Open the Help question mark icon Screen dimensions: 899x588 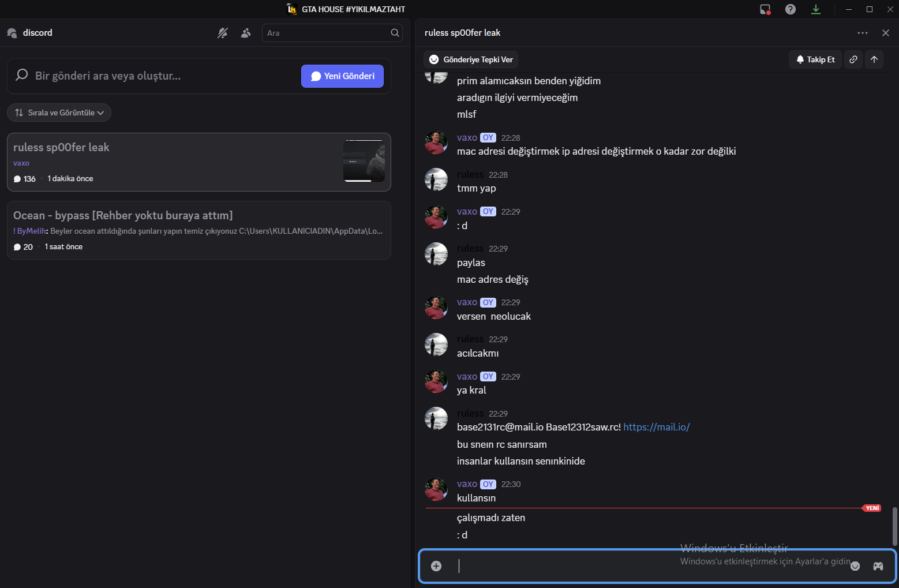[791, 9]
